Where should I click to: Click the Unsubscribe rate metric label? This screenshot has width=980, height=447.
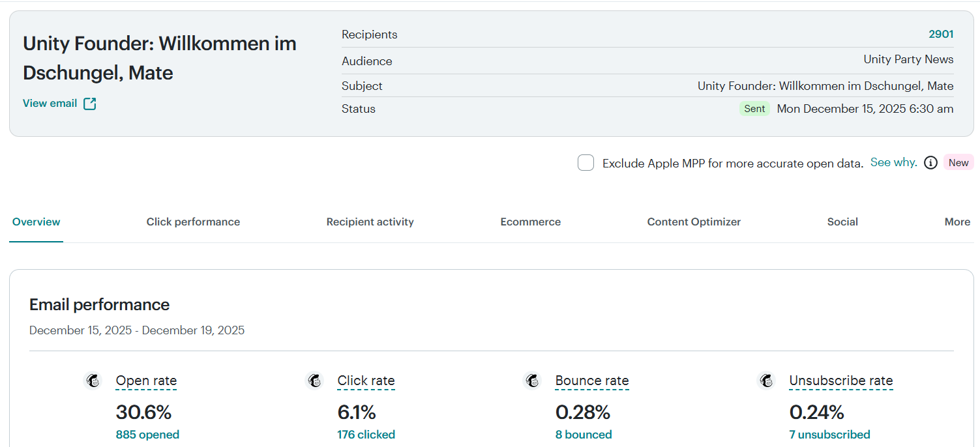click(841, 381)
